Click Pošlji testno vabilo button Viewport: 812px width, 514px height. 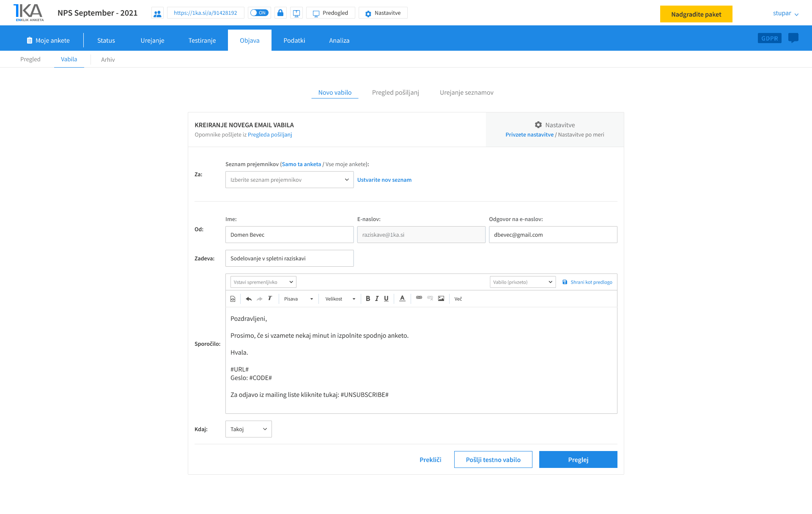pos(493,459)
